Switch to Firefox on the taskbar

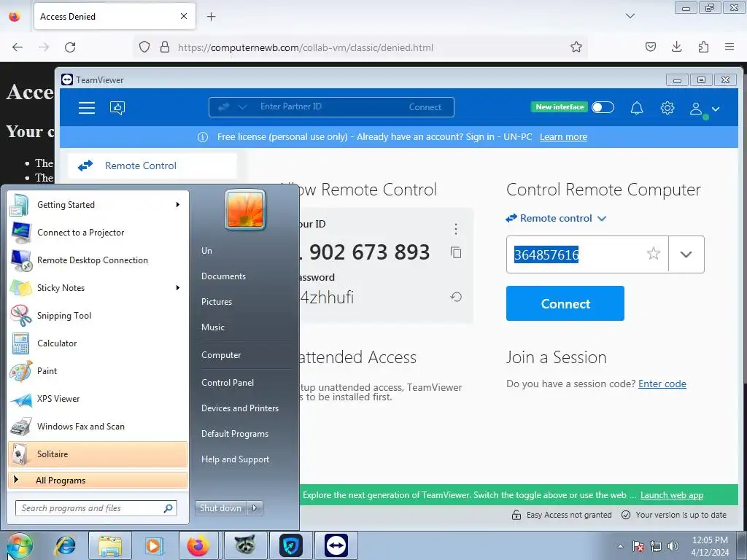pos(198,545)
